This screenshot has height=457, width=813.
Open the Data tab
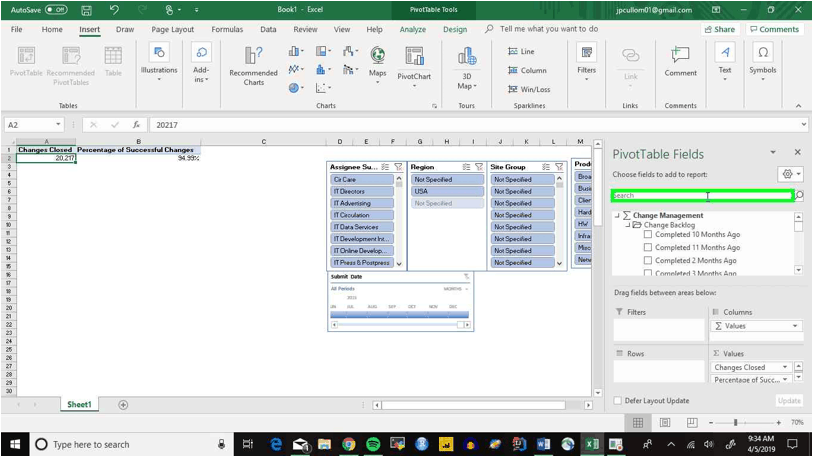tap(268, 30)
